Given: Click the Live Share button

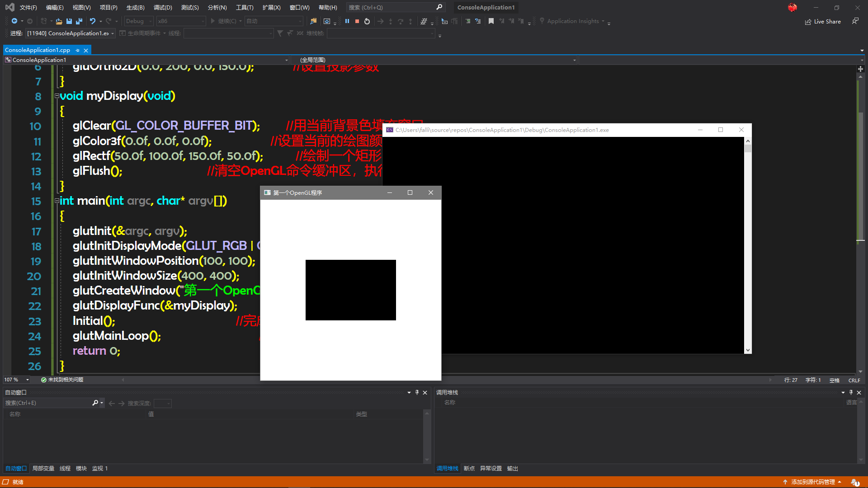Looking at the screenshot, I should 823,21.
